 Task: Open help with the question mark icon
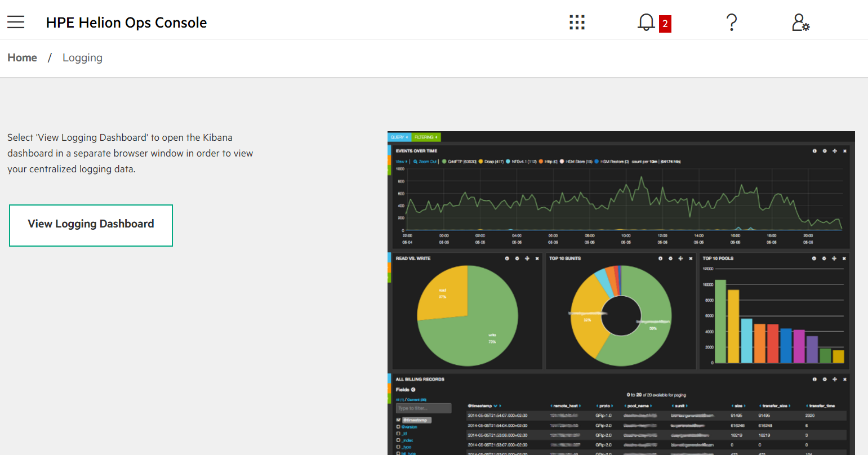pyautogui.click(x=731, y=23)
